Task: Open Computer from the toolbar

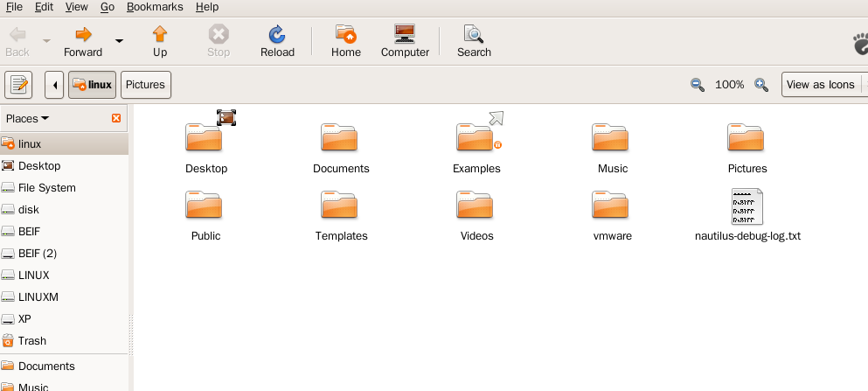Action: 405,41
